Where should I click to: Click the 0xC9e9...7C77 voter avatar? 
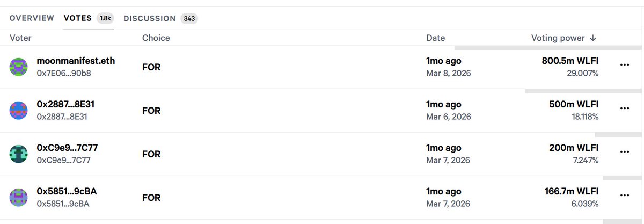[x=18, y=154]
